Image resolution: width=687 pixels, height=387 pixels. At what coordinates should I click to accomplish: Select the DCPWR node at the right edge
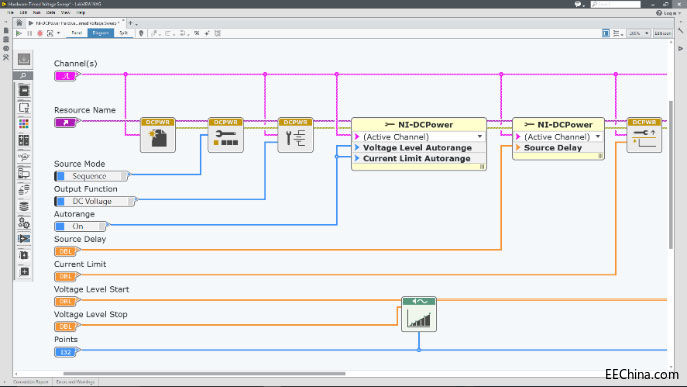pos(644,135)
